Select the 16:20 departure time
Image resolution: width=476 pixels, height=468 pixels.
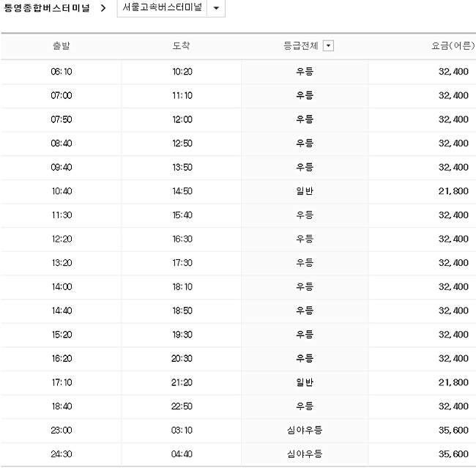(62, 359)
